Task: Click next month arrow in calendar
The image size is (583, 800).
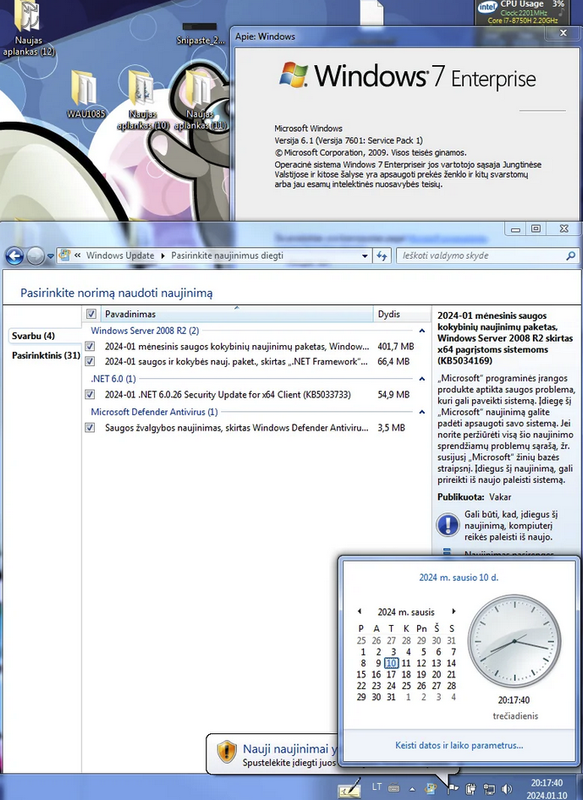Action: point(453,611)
